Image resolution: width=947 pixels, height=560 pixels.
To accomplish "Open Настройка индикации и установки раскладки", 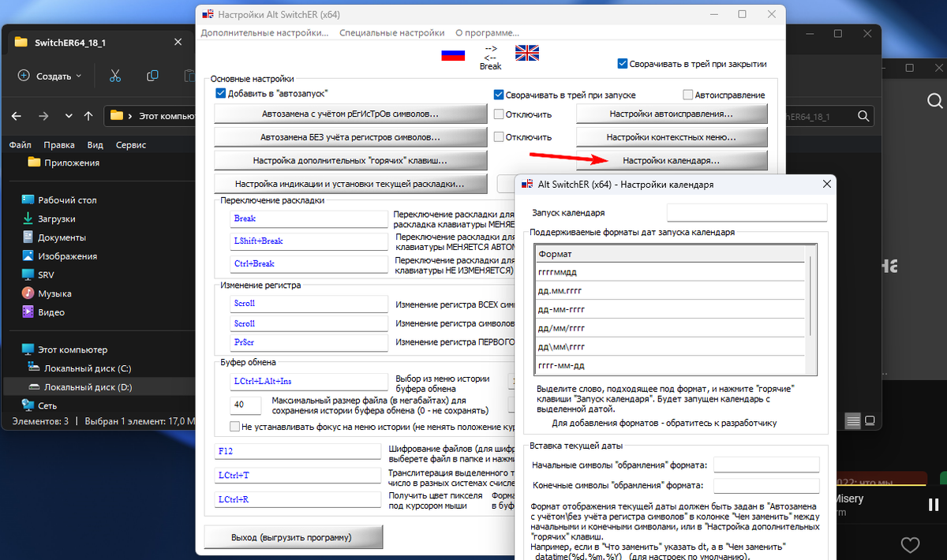I will click(x=350, y=184).
